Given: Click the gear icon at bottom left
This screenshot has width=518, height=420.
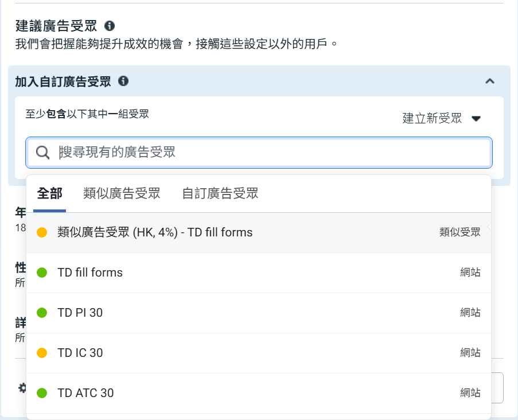Looking at the screenshot, I should coord(22,388).
